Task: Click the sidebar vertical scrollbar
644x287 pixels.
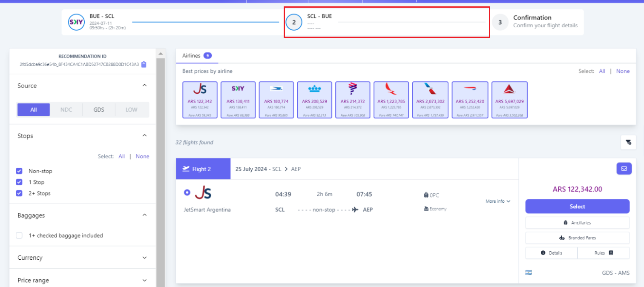Action: pos(161,170)
